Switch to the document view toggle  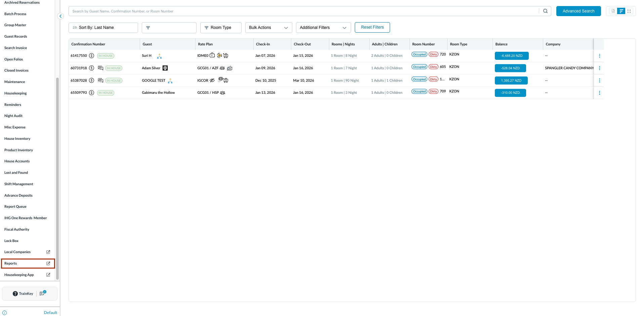(x=613, y=11)
